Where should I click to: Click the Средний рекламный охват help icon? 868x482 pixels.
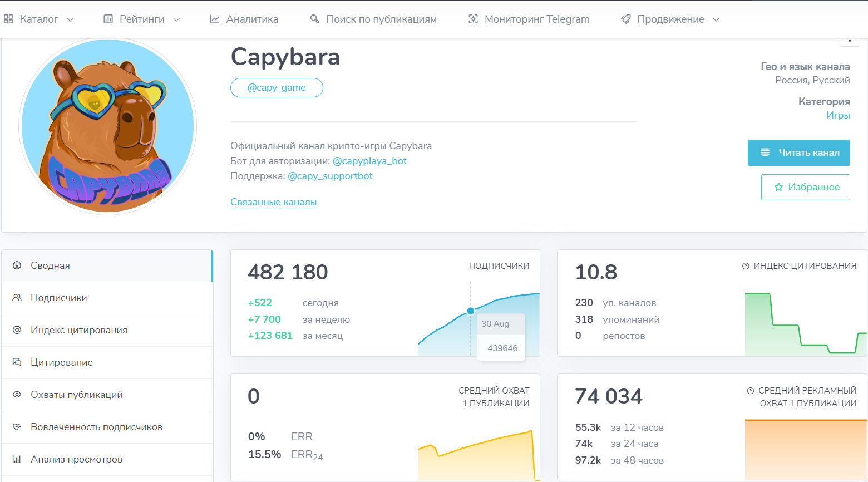pos(751,391)
